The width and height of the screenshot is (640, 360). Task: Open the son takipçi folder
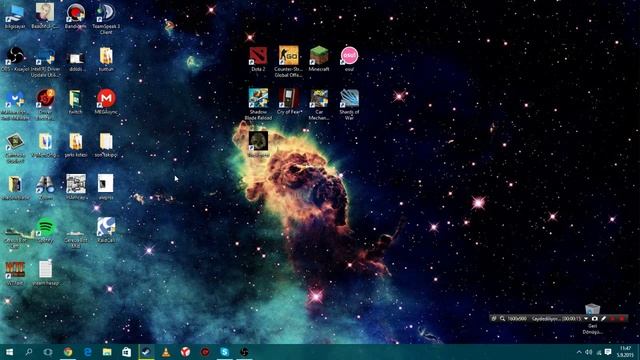click(106, 141)
